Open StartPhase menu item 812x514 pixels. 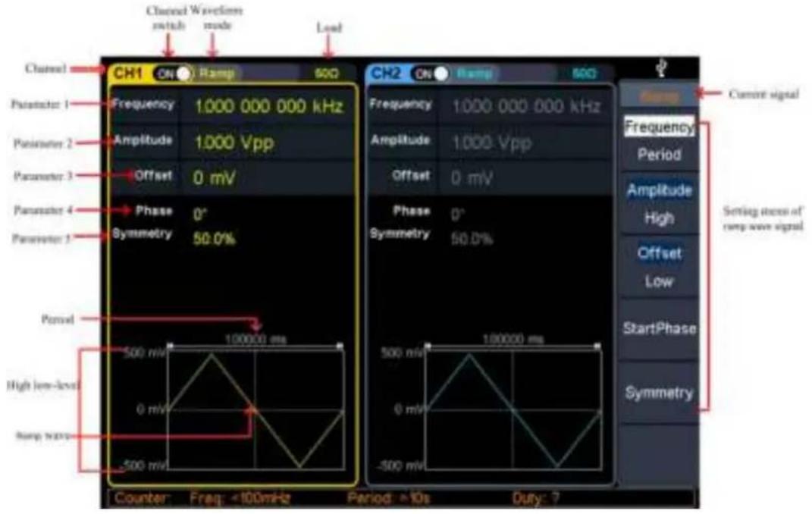coord(660,328)
